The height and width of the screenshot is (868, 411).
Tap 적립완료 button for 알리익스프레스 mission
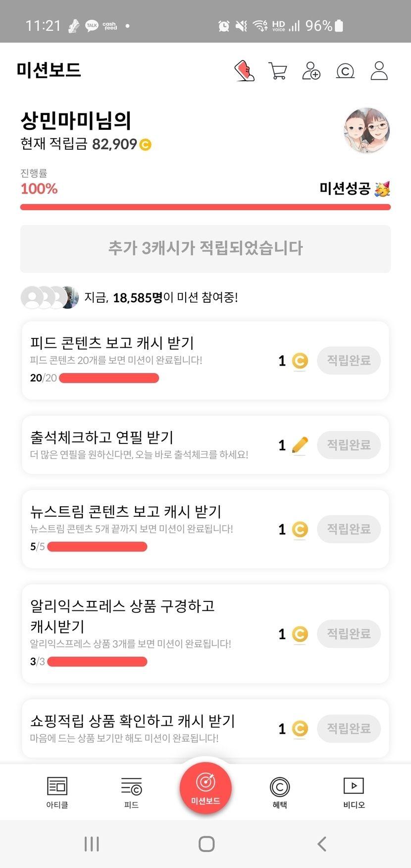point(349,634)
